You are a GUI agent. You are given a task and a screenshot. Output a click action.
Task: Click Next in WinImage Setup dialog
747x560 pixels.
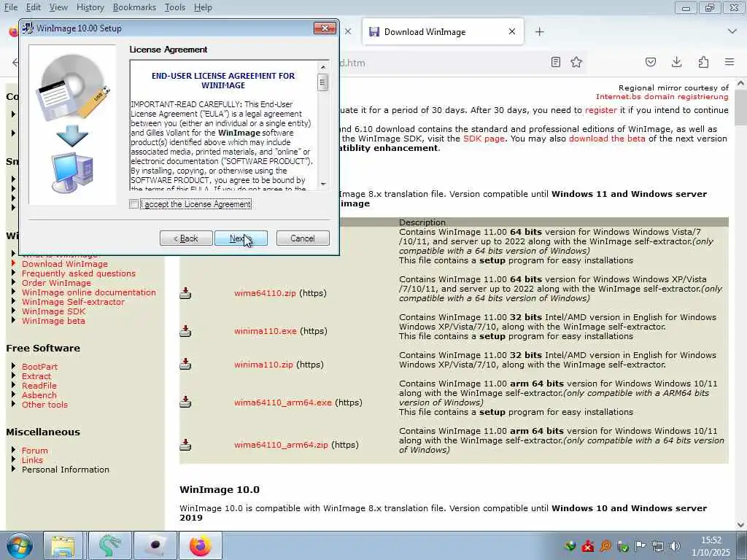(x=241, y=238)
